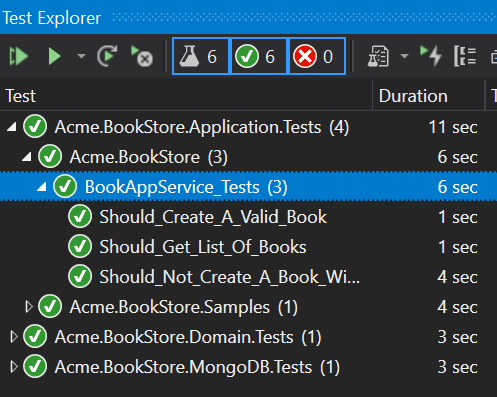Viewport: 497px width, 397px height.
Task: Click passed icon of Acme.BookStore.MongoDB.Tests
Action: 35,366
